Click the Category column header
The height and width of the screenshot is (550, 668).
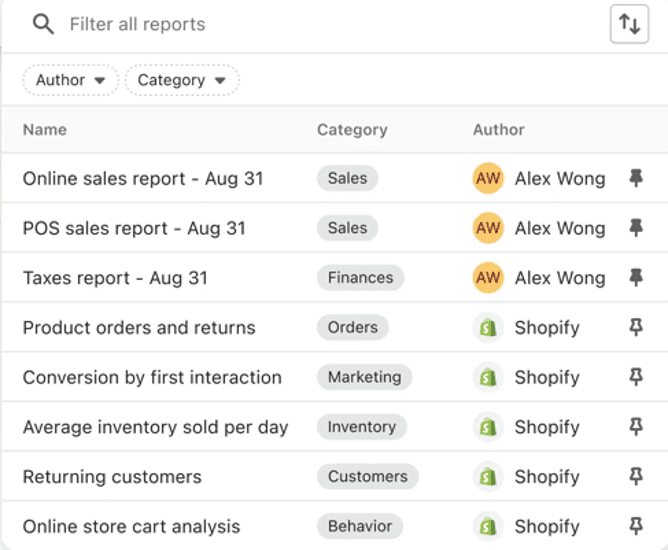tap(352, 130)
